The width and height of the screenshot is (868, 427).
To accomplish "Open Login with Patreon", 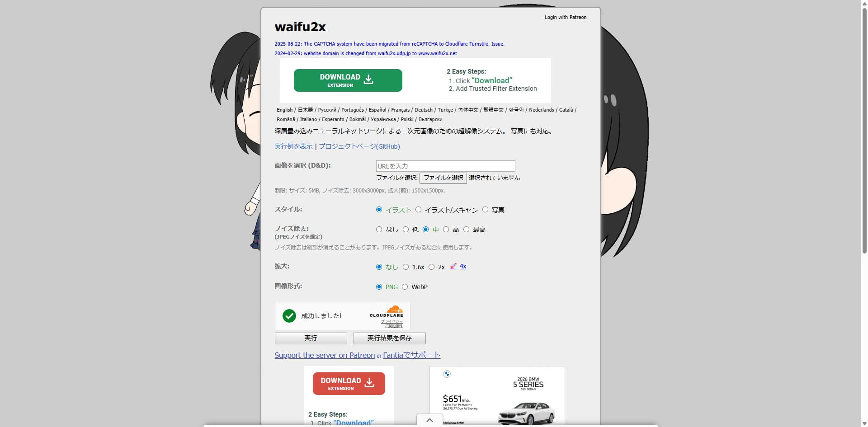I will coord(565,17).
